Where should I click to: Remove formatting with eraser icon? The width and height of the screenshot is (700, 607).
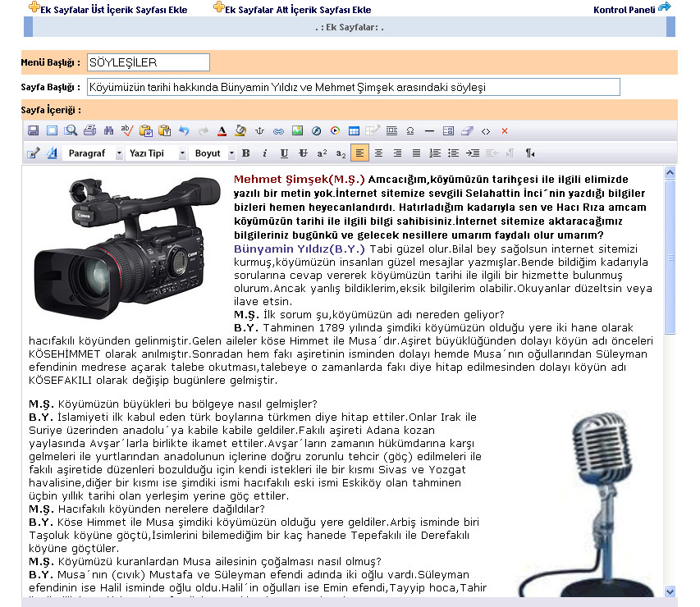click(467, 130)
